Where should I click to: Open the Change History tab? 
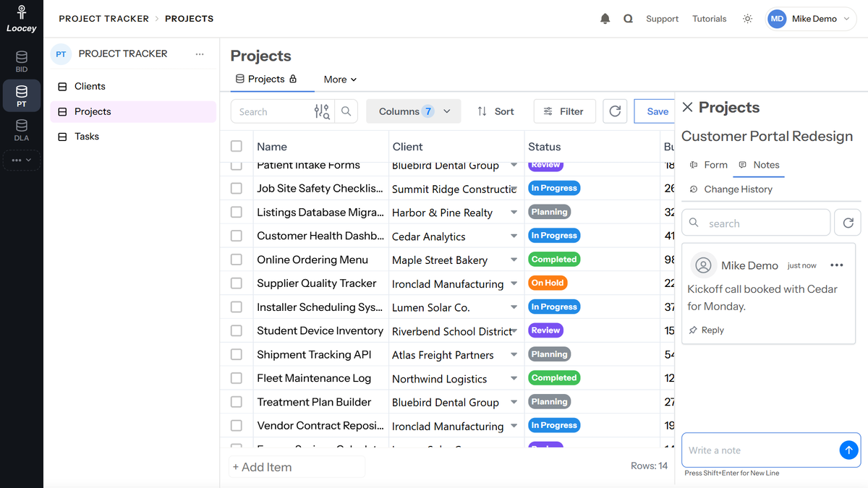[x=731, y=189]
